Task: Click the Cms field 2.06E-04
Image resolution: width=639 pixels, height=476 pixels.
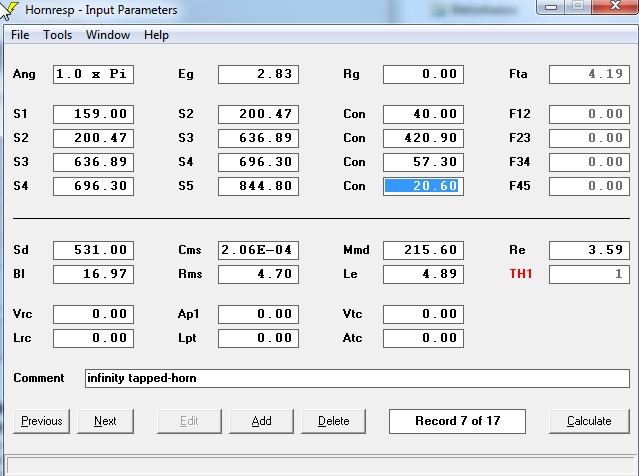Action: (258, 250)
